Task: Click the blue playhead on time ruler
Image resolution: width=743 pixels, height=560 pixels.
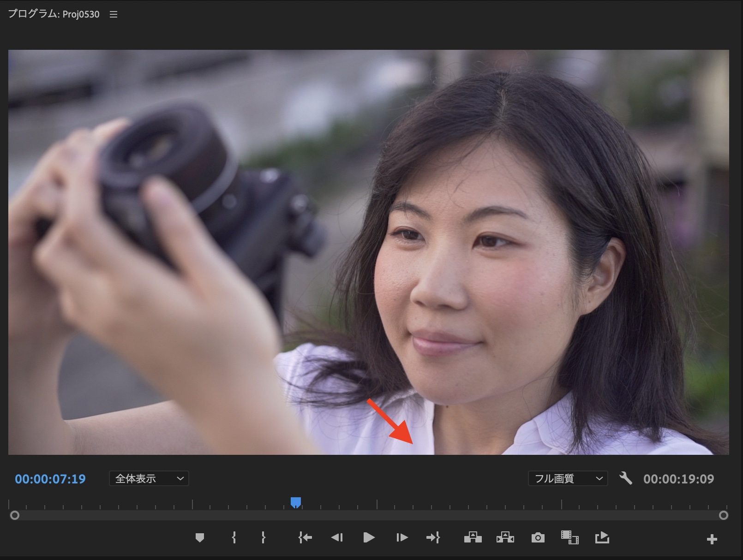Action: (x=296, y=502)
